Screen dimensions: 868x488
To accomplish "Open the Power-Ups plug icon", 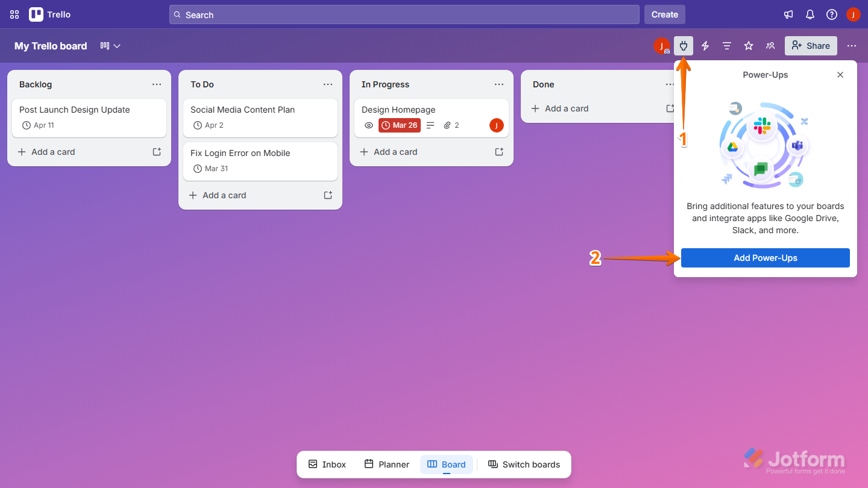I will click(x=683, y=46).
